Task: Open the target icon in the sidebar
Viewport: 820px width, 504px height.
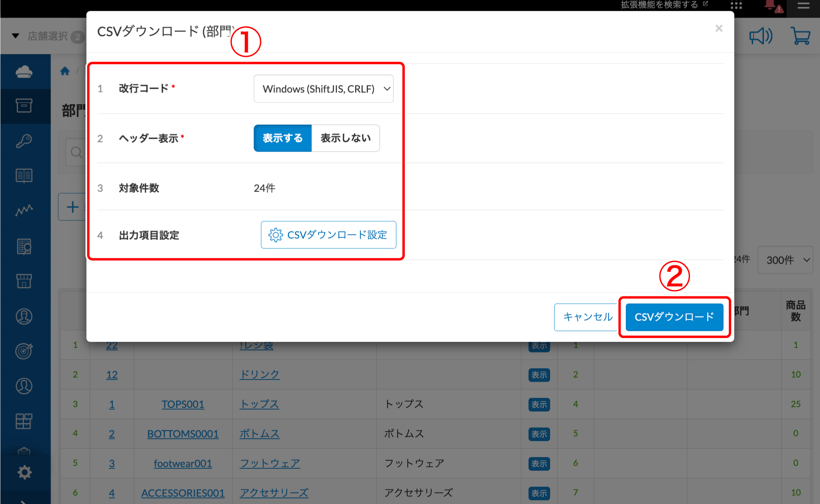Action: (24, 351)
